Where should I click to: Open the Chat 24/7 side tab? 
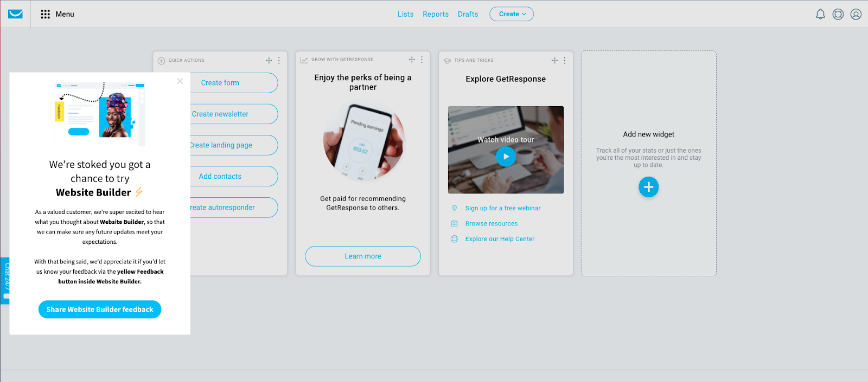pos(5,281)
